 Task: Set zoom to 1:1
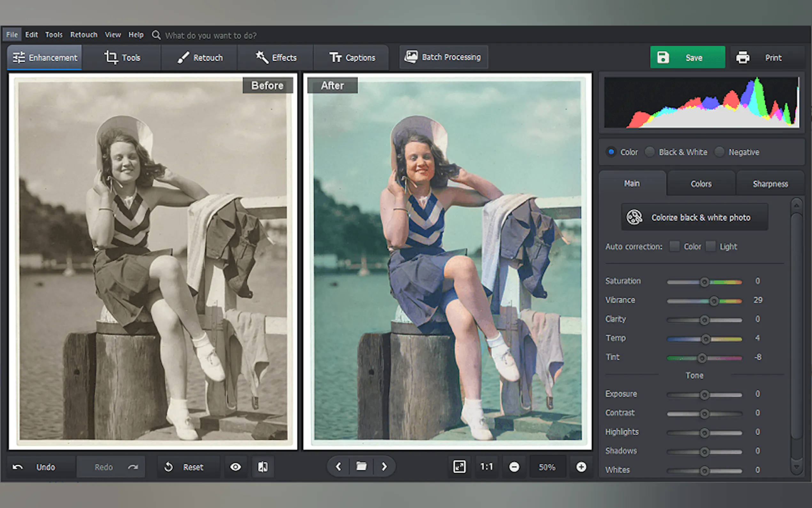[486, 467]
